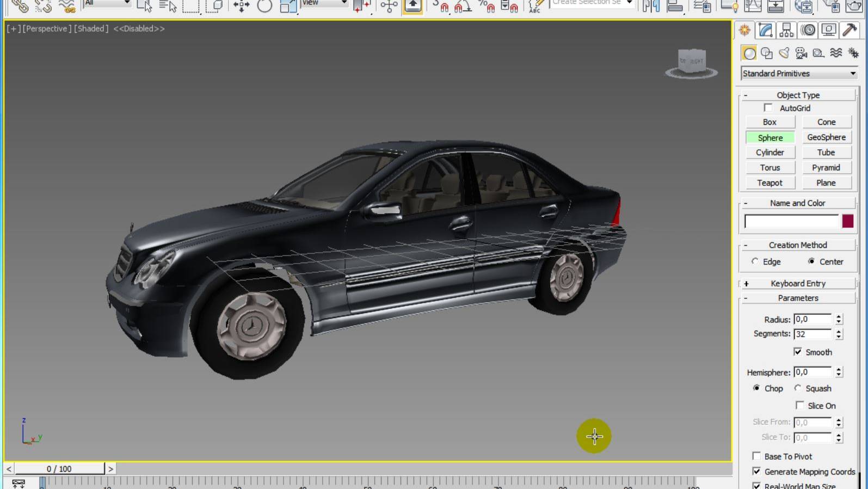Switch to Motion panel tab
This screenshot has height=489, width=868.
click(808, 30)
